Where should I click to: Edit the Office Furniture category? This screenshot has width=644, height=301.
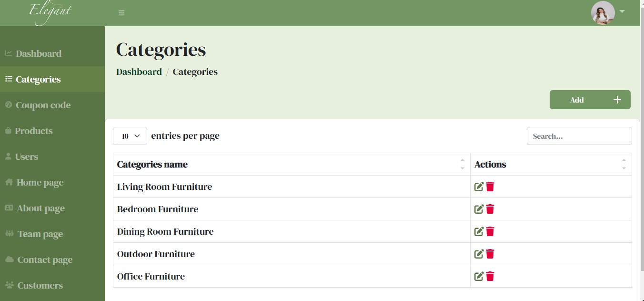(479, 277)
